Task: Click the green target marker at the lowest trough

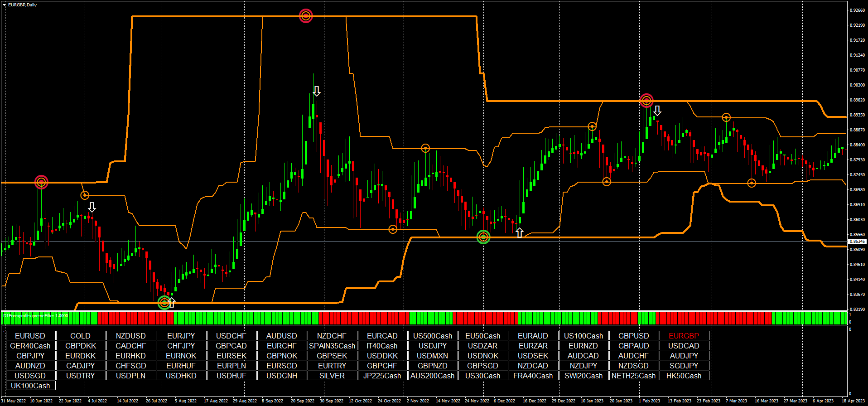Action: pyautogui.click(x=164, y=303)
